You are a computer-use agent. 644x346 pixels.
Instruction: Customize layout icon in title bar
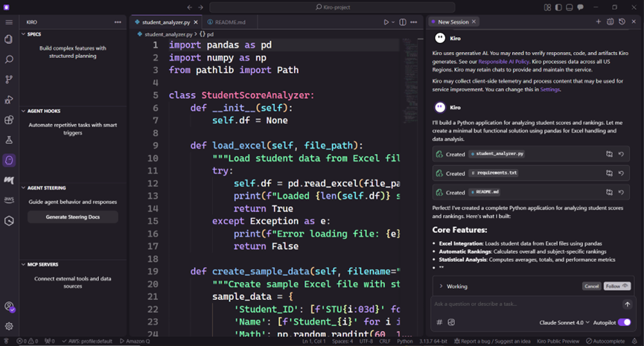tap(547, 7)
